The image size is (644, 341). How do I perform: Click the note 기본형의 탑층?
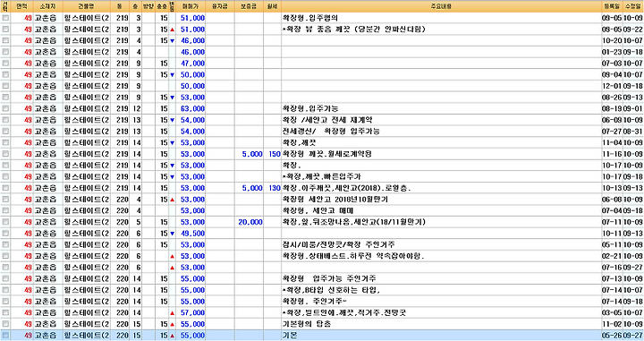pyautogui.click(x=306, y=324)
